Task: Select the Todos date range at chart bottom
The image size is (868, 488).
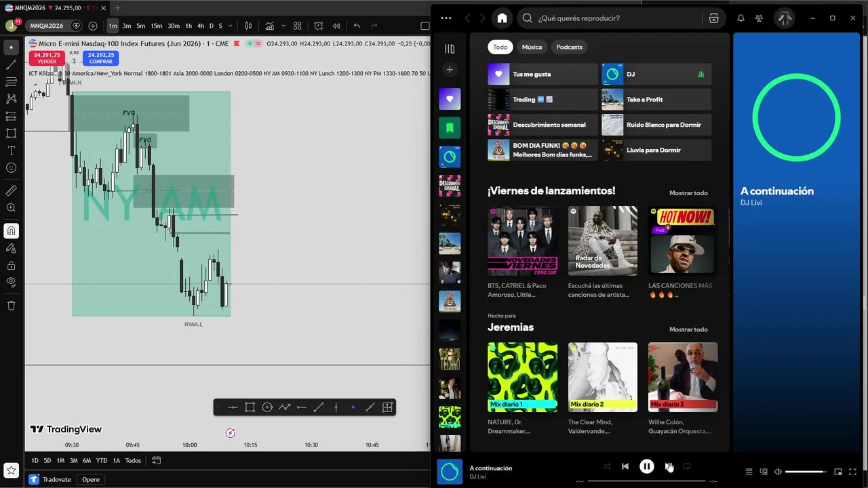Action: tap(133, 460)
